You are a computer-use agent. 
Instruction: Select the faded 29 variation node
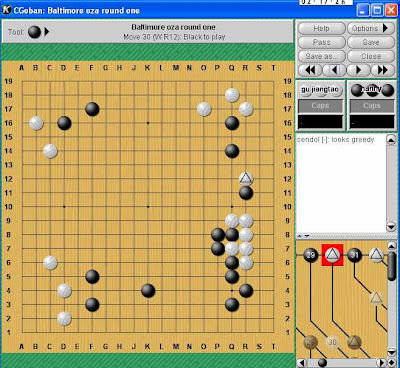(310, 342)
